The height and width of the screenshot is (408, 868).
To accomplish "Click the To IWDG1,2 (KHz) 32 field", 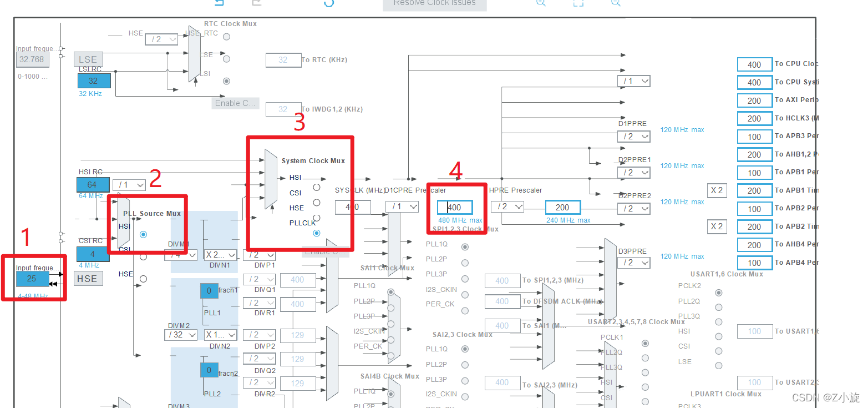I will coord(283,109).
